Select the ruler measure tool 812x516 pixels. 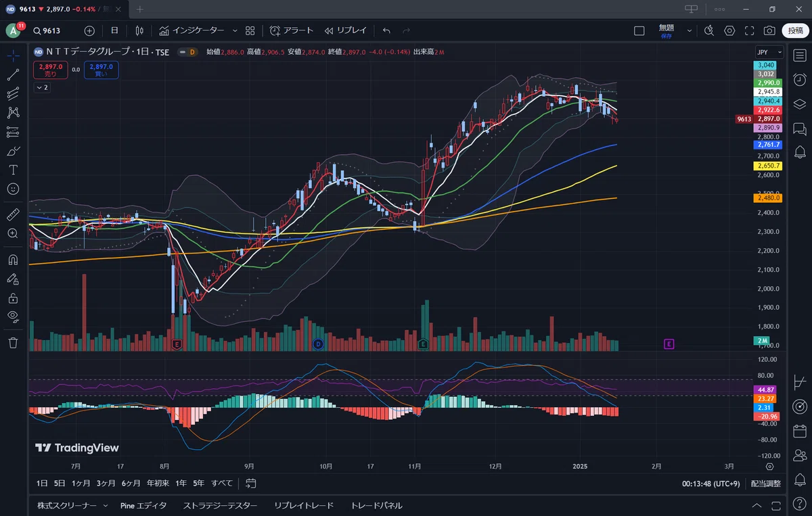pos(13,214)
